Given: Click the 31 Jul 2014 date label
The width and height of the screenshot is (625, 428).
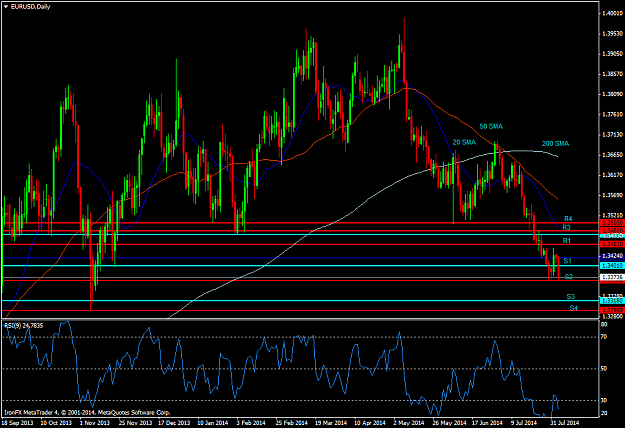Looking at the screenshot, I should coord(565,422).
